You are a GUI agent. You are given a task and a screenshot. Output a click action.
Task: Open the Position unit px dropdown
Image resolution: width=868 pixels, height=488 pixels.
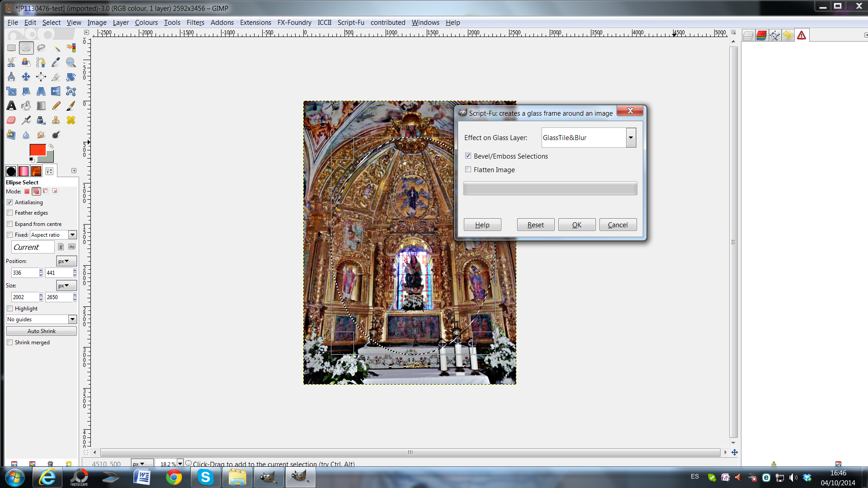click(x=66, y=261)
